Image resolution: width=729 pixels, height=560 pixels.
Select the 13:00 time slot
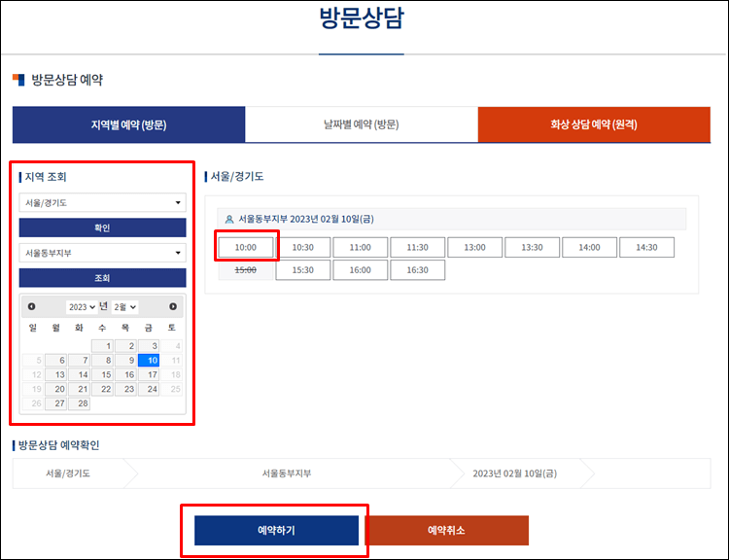pyautogui.click(x=474, y=248)
